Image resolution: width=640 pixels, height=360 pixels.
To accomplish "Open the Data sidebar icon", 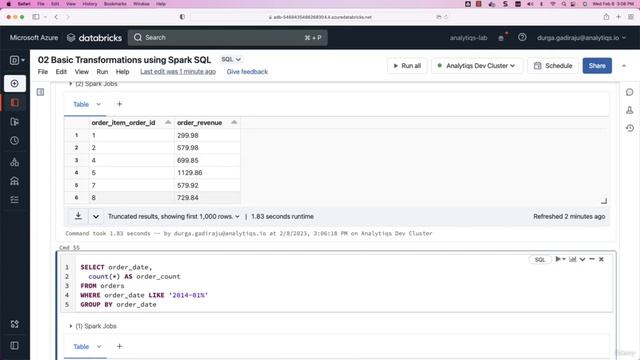I will (x=15, y=162).
